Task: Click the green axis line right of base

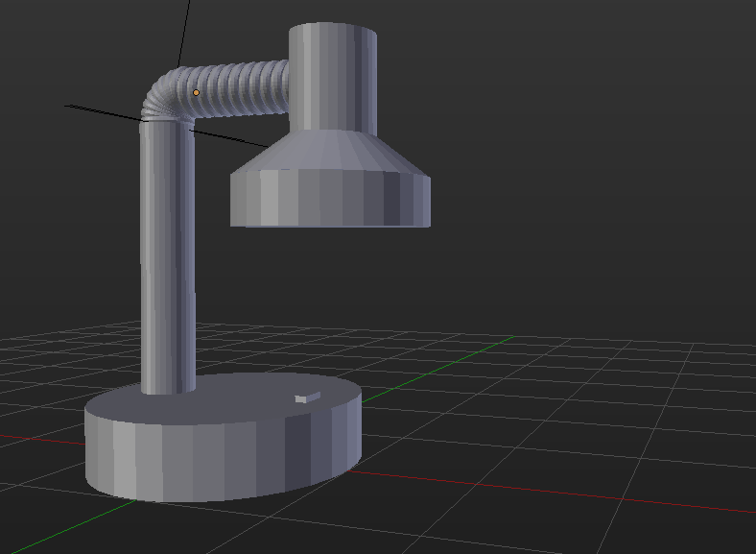Action: click(437, 369)
